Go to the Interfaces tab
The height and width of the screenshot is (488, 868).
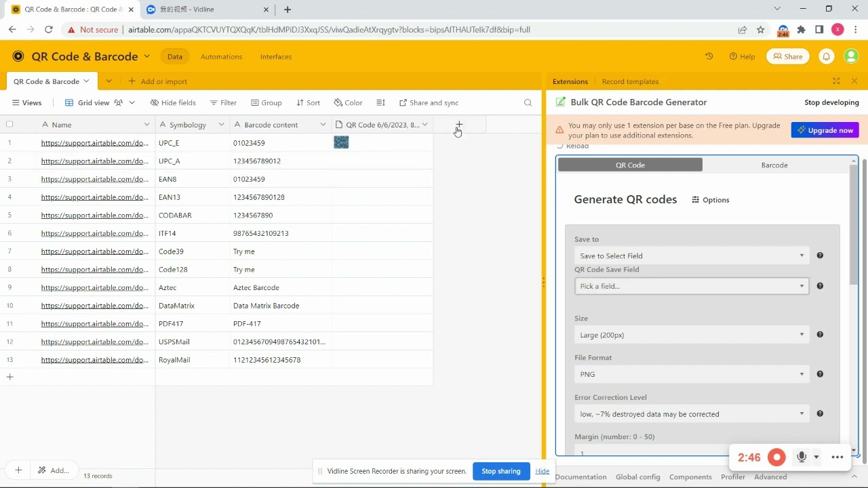coord(276,57)
